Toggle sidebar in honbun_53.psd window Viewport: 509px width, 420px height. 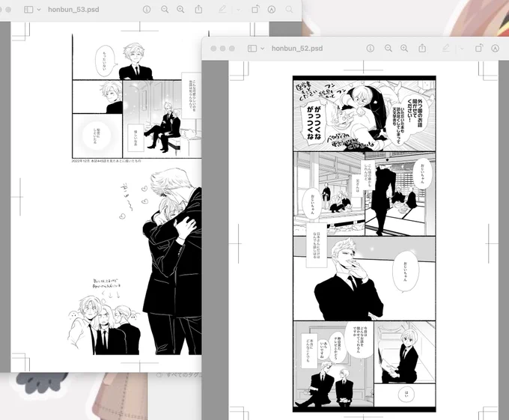(28, 10)
